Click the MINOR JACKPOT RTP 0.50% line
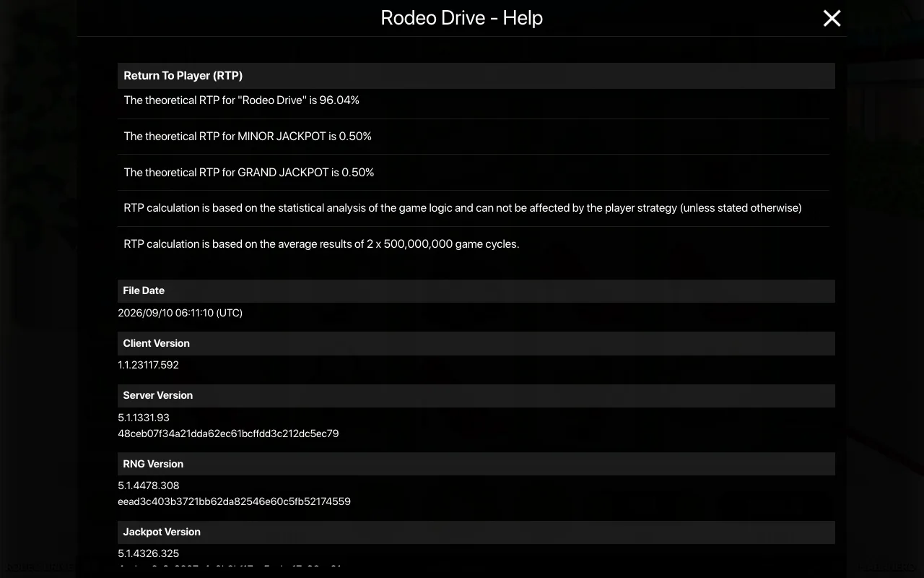924x578 pixels. (x=248, y=137)
